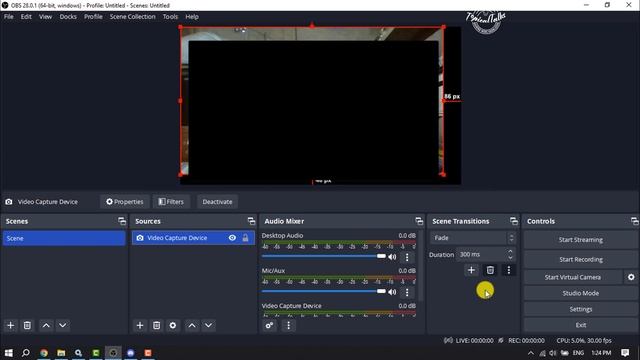Move scene down with arrow icon
The height and width of the screenshot is (360, 640).
tap(62, 325)
